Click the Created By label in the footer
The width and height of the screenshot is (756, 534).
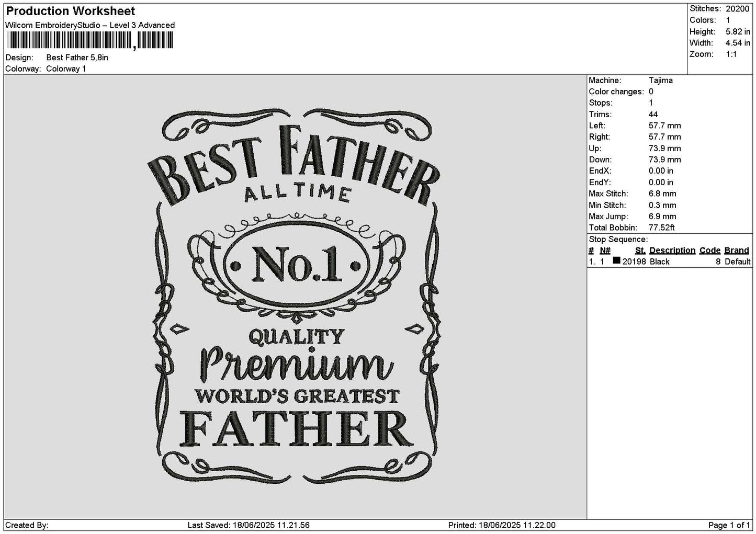pyautogui.click(x=27, y=525)
